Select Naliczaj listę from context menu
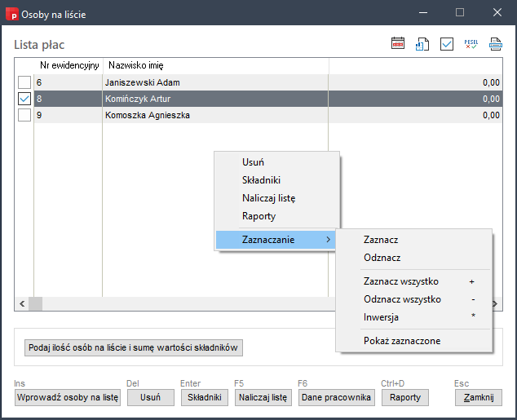517x420 pixels. [x=277, y=198]
